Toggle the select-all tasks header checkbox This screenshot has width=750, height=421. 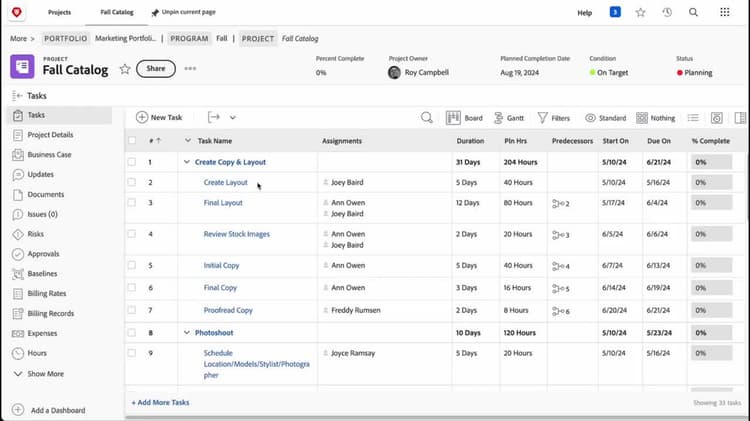click(x=131, y=141)
